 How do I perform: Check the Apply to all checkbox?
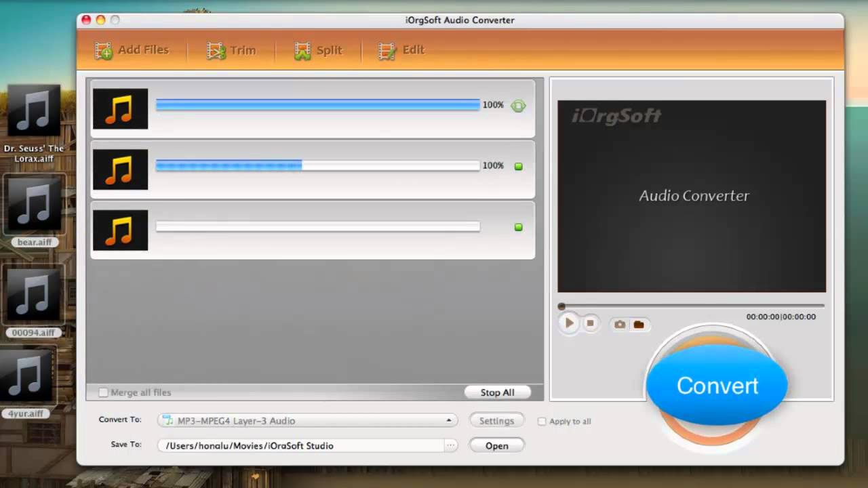541,421
